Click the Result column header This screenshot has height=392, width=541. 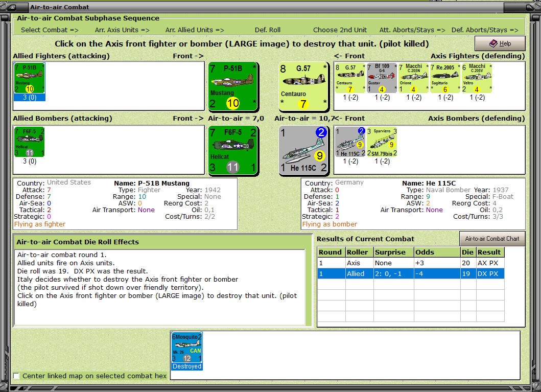point(490,252)
